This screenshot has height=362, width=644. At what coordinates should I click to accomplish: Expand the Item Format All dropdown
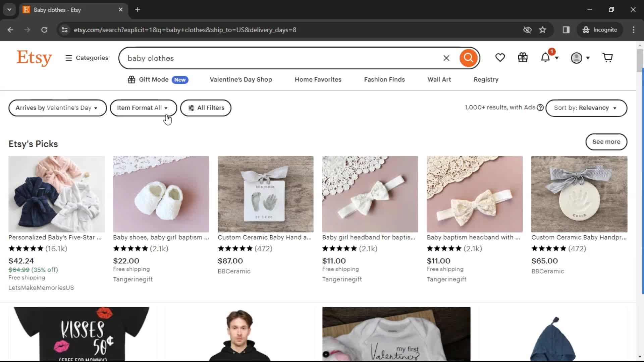[143, 107]
